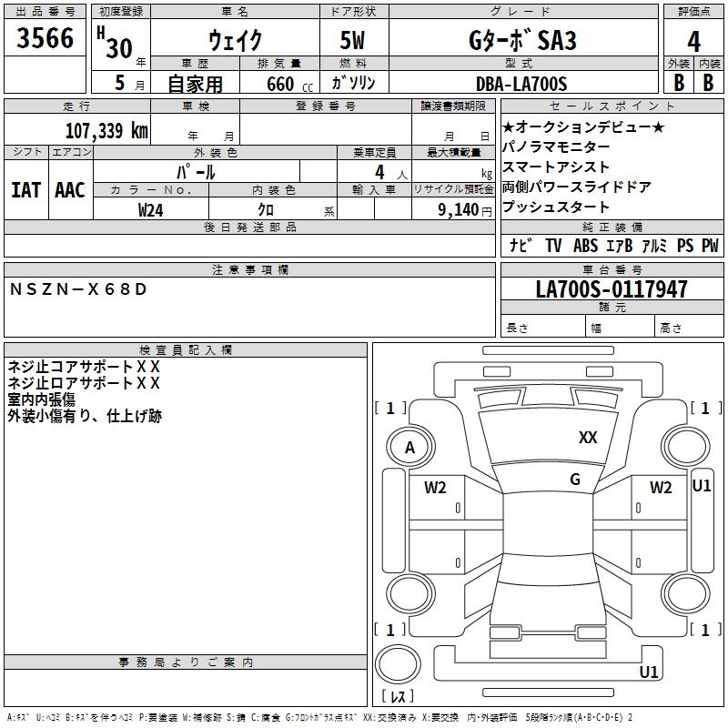
Task: Click the fuel type ガソリン
Action: click(x=353, y=83)
